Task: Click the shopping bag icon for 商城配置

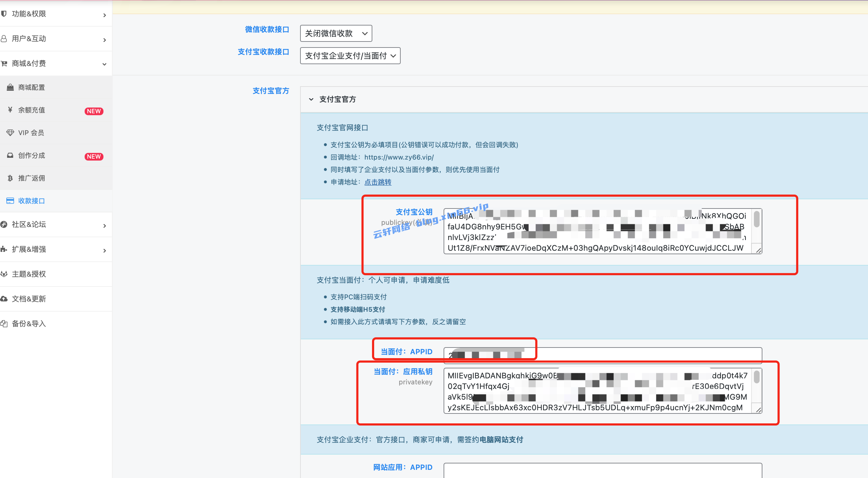Action: pos(10,87)
